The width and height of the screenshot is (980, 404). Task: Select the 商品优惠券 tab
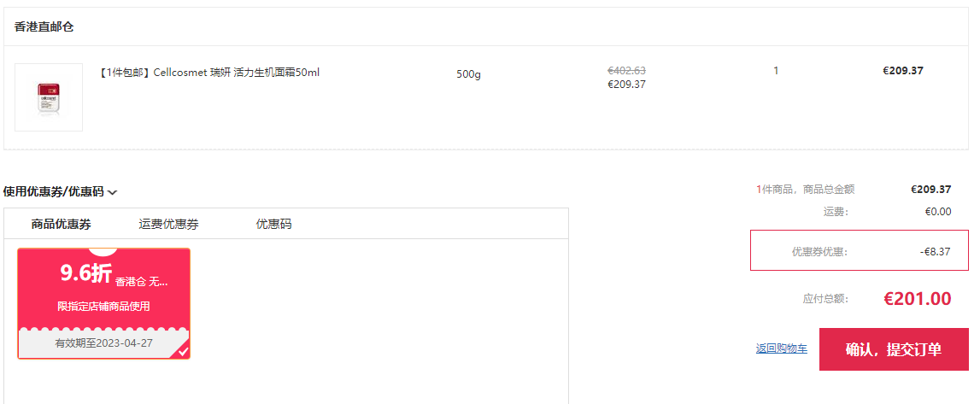tap(62, 224)
